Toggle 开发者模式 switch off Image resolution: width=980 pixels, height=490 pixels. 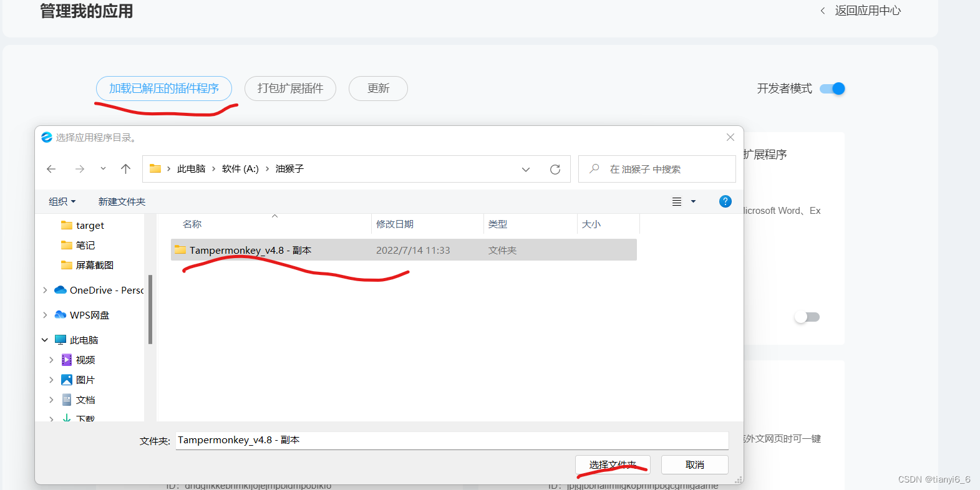coord(832,89)
